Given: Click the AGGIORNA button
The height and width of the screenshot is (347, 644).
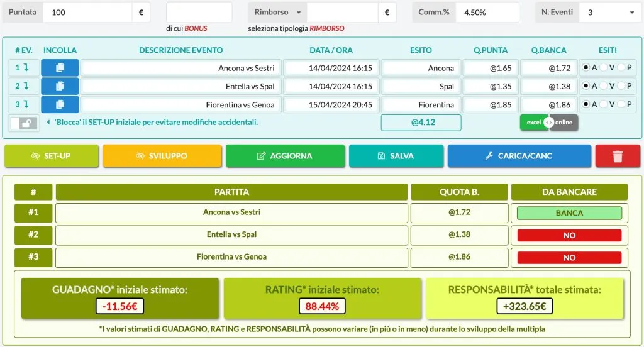Looking at the screenshot, I should coord(286,156).
